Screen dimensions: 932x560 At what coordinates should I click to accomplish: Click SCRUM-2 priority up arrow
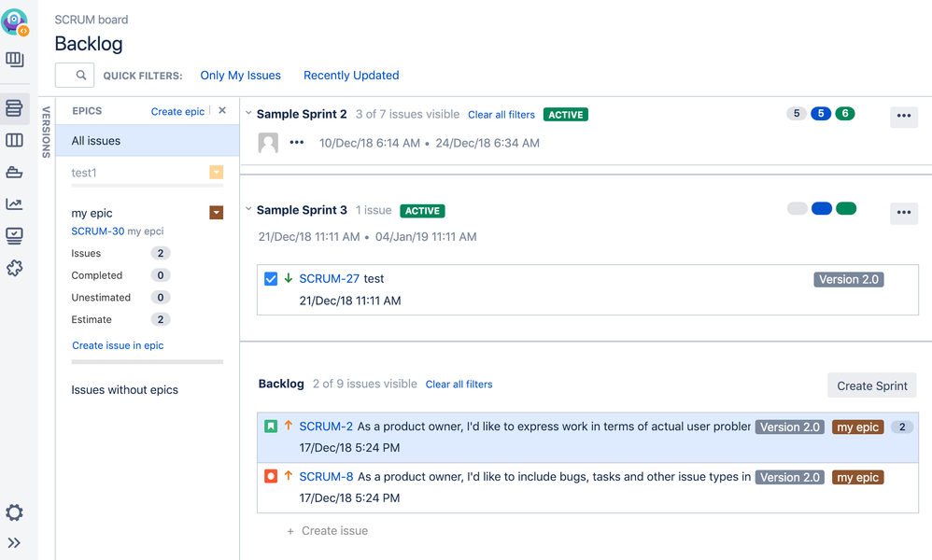(x=289, y=426)
